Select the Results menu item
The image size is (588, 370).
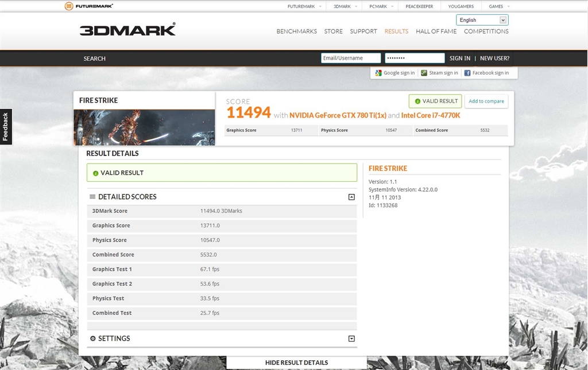[396, 32]
